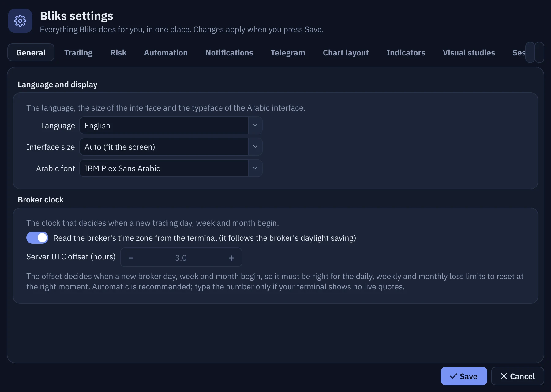Click the "Arabic font" label
The height and width of the screenshot is (392, 551).
coord(55,168)
